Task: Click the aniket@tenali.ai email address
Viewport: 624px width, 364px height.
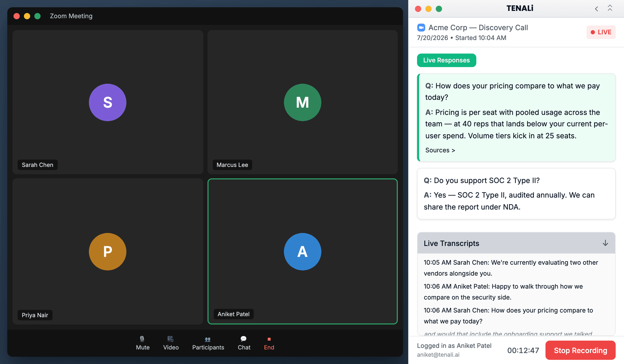Action: [438, 355]
